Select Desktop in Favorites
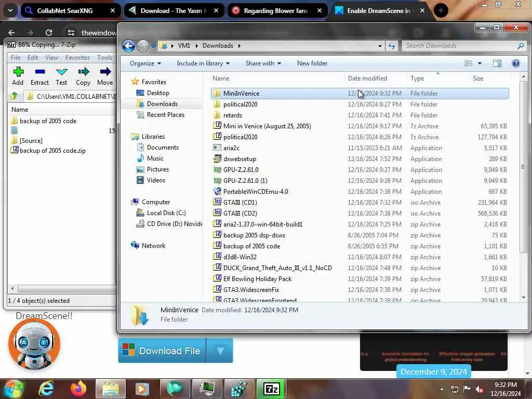The width and height of the screenshot is (532, 399). [158, 93]
